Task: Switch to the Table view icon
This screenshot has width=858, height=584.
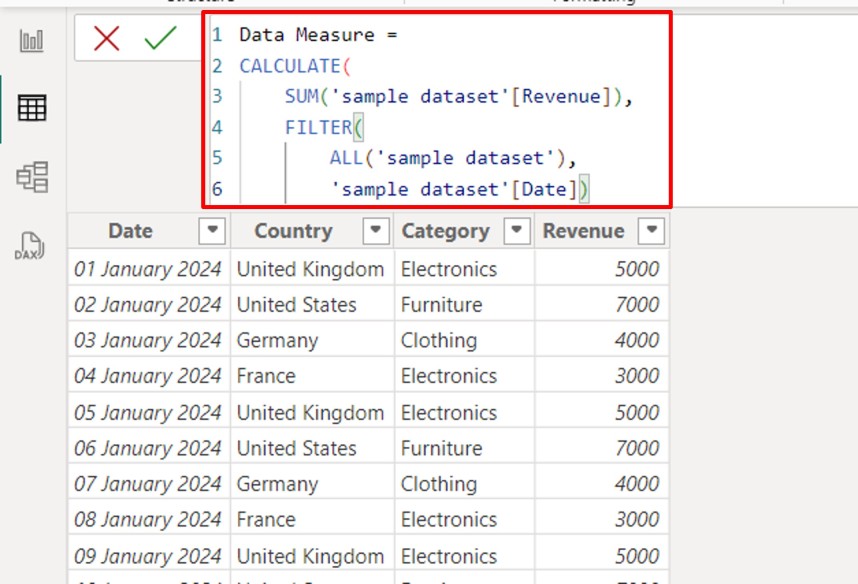Action: point(32,108)
